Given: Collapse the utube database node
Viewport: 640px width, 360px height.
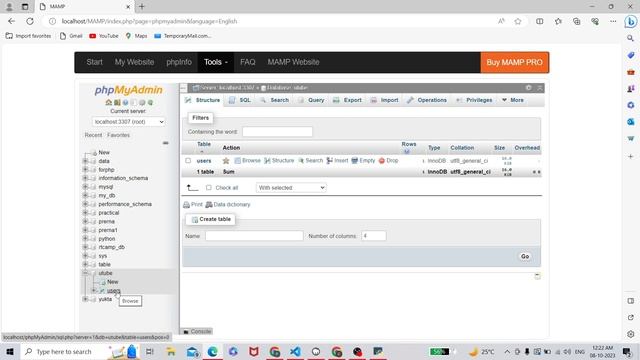Looking at the screenshot, I should coord(85,273).
